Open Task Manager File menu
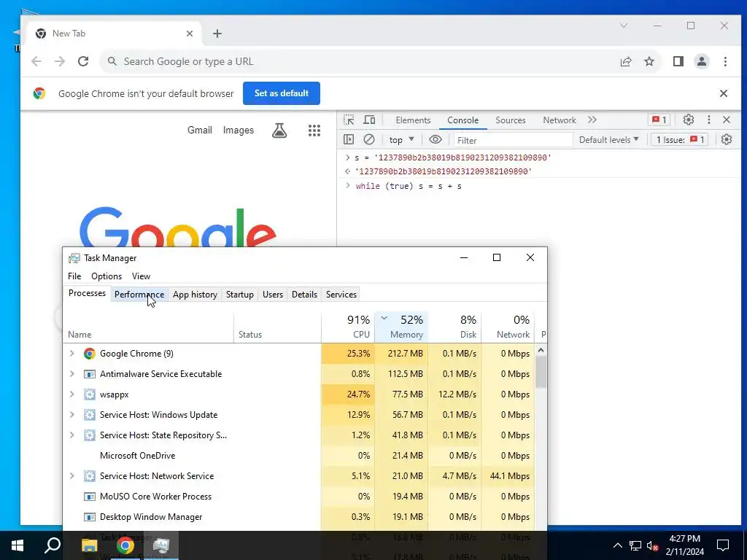 click(x=74, y=276)
